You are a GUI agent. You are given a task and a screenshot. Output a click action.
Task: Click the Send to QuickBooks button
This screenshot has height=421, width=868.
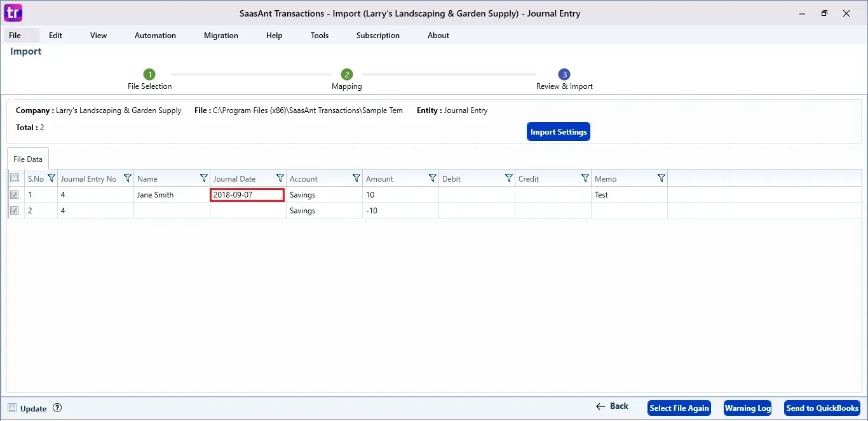pyautogui.click(x=822, y=408)
